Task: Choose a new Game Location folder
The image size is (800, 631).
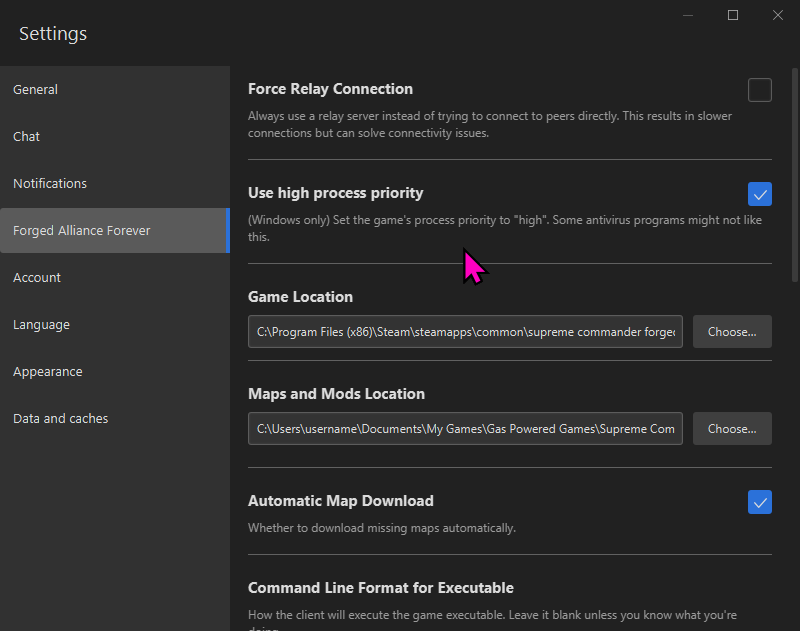Action: (x=732, y=332)
